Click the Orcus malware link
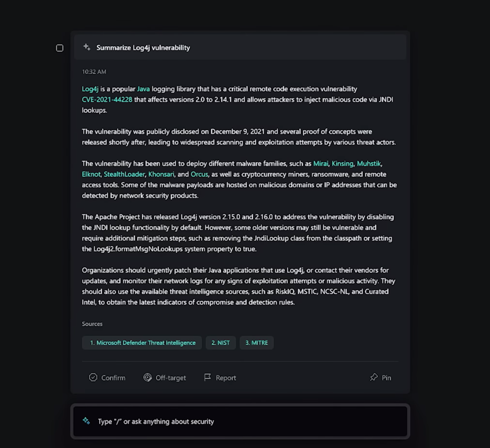 coord(199,174)
